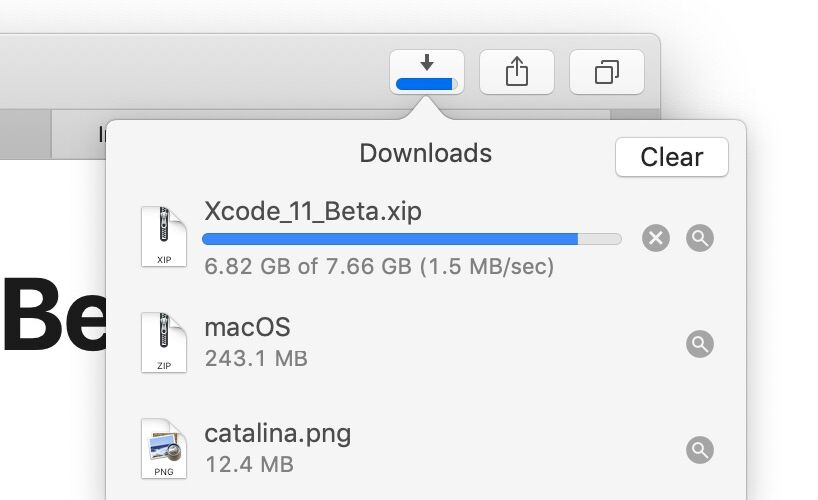Click the Xcode download progress bar
Viewport: 818px width, 500px height.
pos(412,239)
